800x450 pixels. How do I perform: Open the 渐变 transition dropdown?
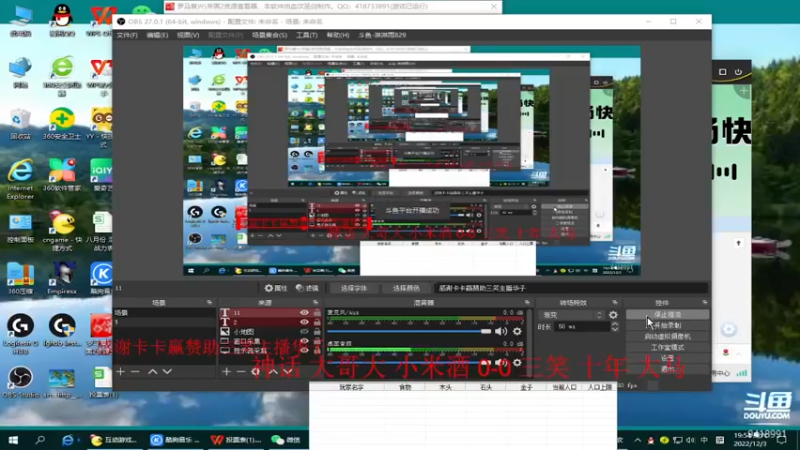coord(572,315)
